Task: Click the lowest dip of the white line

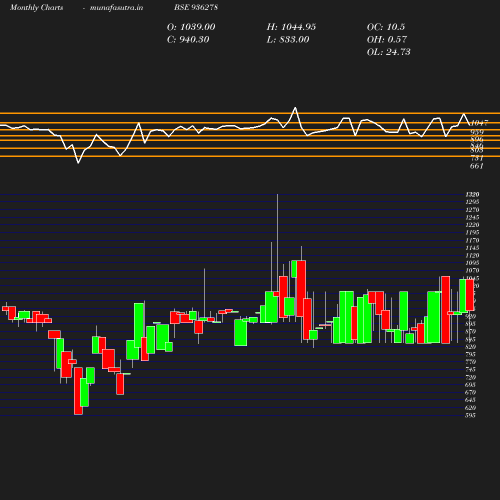Action: [78, 163]
